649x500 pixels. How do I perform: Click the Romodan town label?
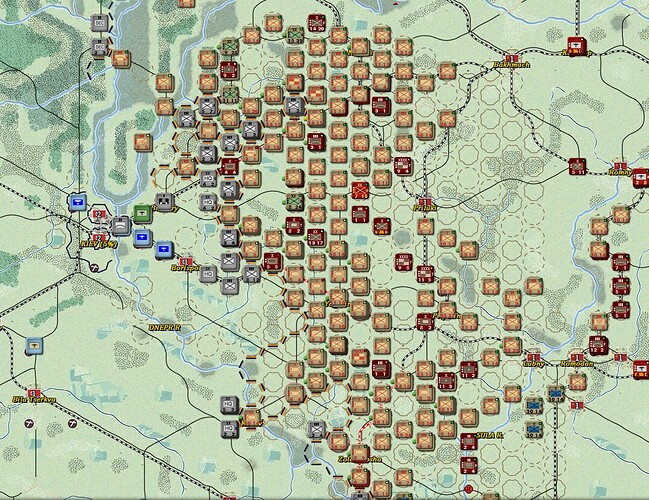click(x=577, y=363)
